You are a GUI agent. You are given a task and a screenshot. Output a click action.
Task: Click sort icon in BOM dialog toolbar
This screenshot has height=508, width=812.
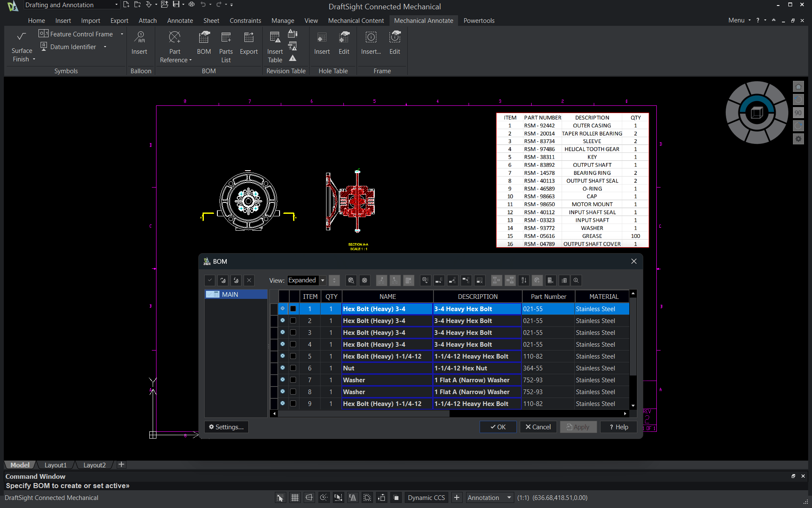pos(524,280)
